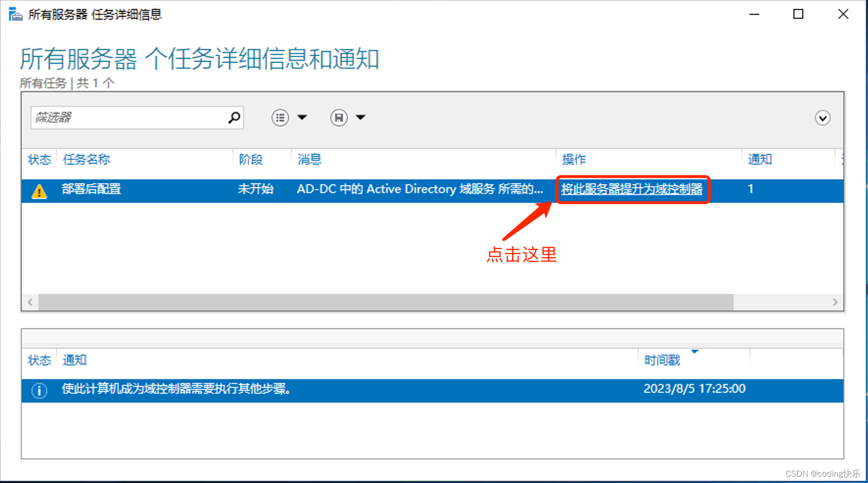Open the dropdown beside the list icon
Screen dimensions: 868x483
303,118
